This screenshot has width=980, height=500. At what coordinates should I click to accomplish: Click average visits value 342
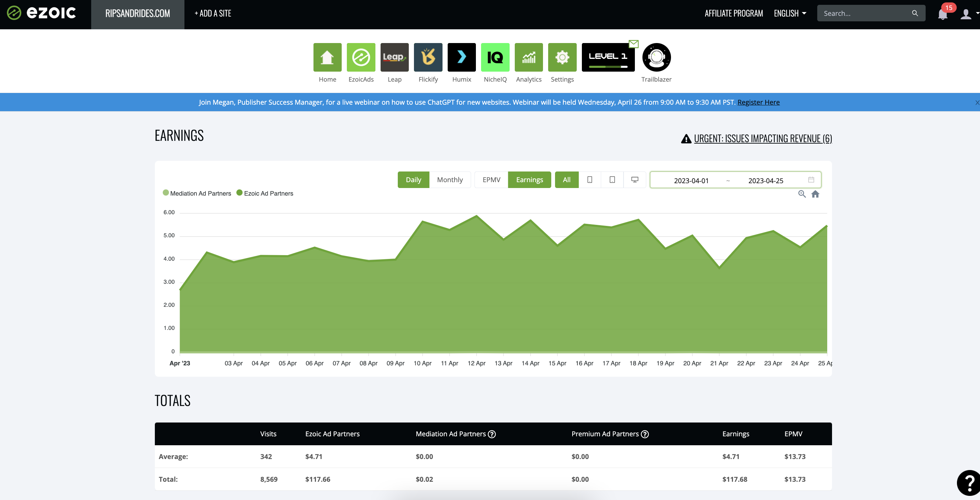266,457
